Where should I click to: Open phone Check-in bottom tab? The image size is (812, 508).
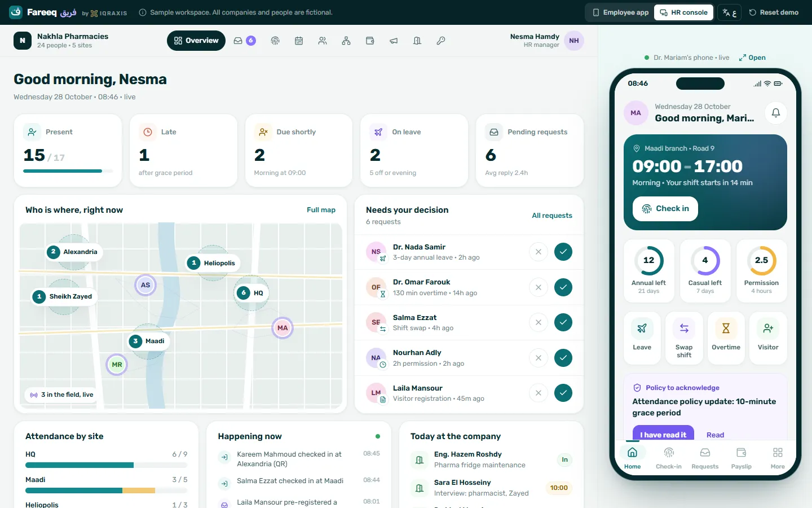(669, 458)
